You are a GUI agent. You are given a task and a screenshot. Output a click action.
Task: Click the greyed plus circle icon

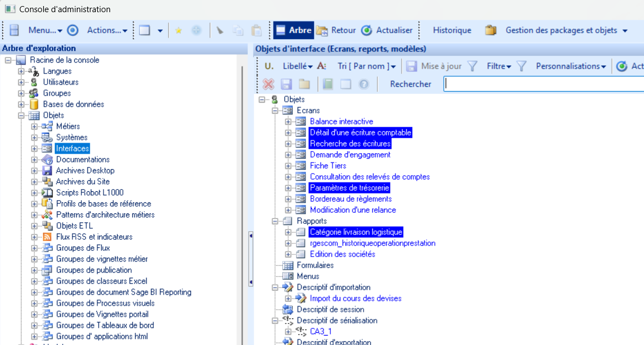coord(196,30)
